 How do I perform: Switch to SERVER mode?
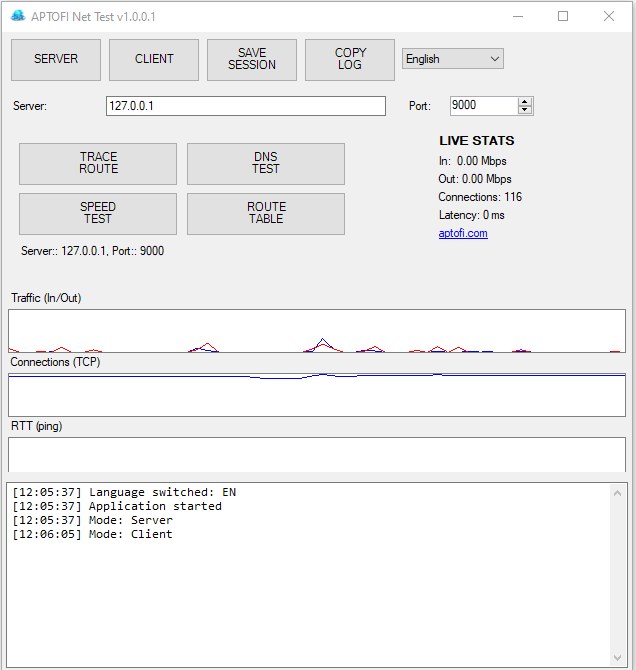point(56,59)
